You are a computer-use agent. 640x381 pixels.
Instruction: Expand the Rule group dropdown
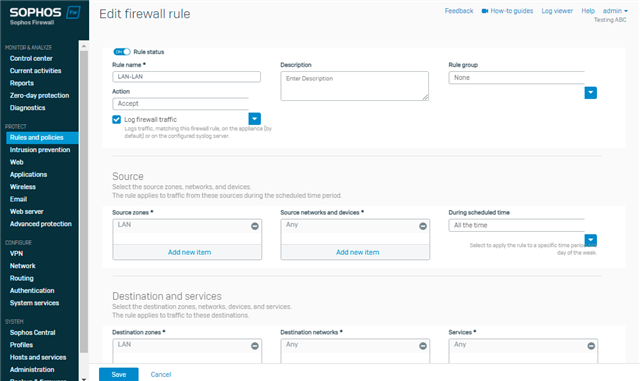(x=591, y=93)
